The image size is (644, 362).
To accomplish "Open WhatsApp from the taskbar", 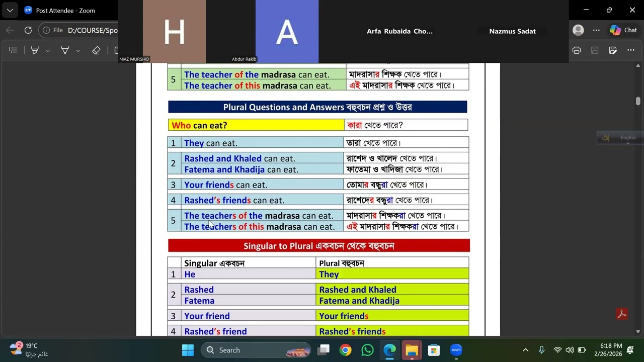I will [367, 350].
